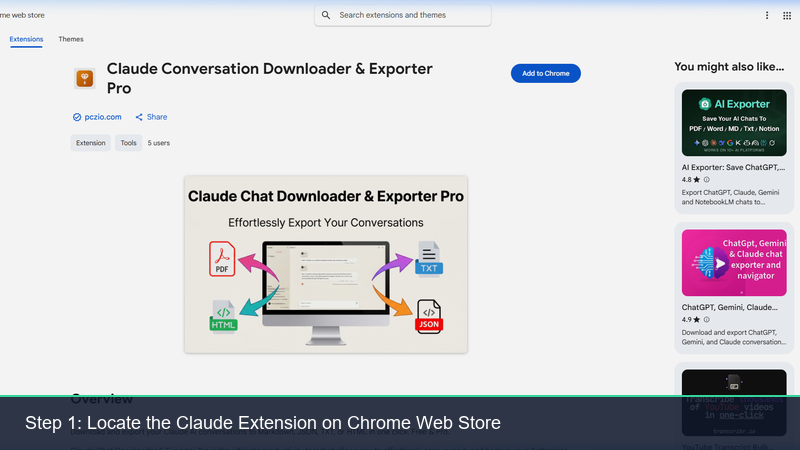Click the PDF icon in the promo image
The width and height of the screenshot is (800, 450).
pyautogui.click(x=222, y=259)
